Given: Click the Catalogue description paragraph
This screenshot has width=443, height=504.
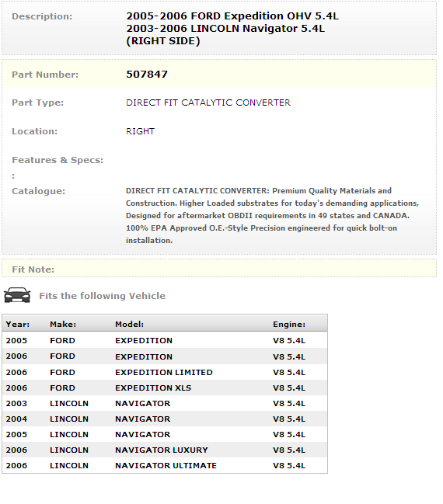Looking at the screenshot, I should tap(272, 215).
